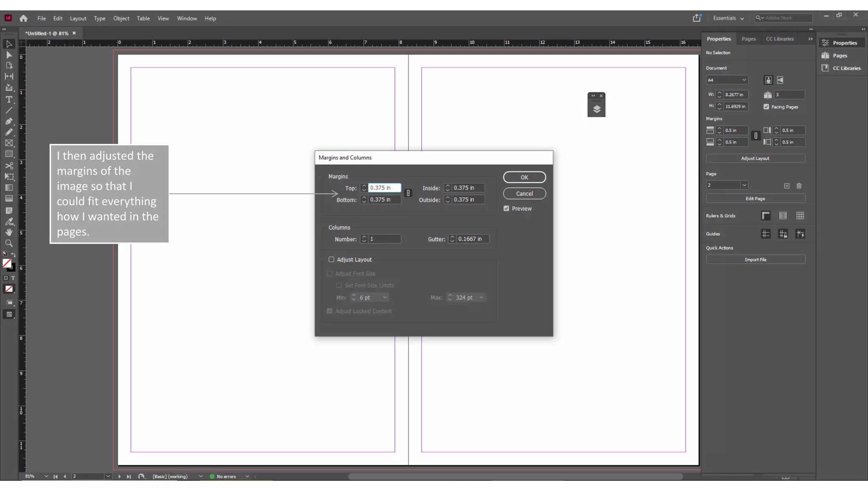Image resolution: width=868 pixels, height=488 pixels.
Task: Open the zoom level dropdown at 81%
Action: (46, 476)
